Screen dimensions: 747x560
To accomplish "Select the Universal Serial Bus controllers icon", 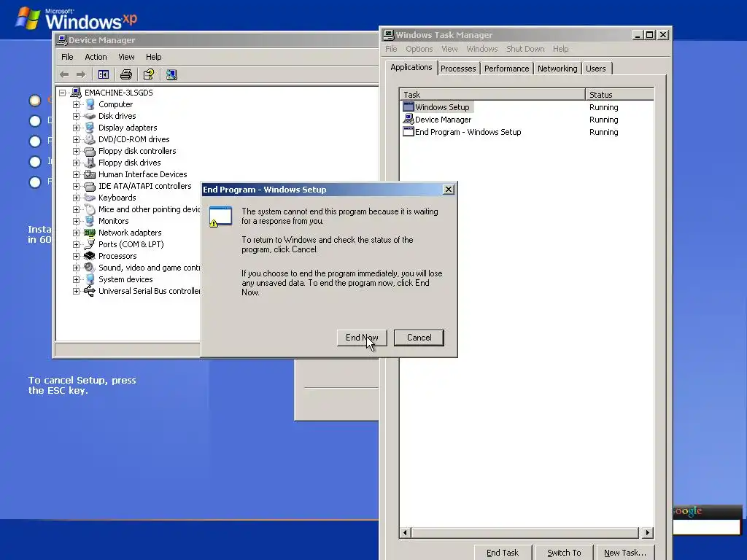I will pos(90,291).
